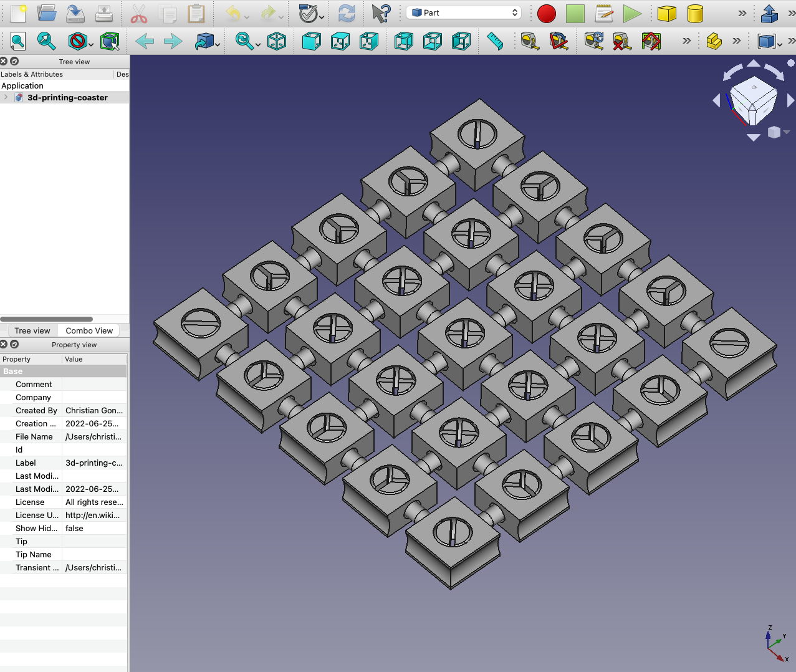Switch to the Combo View tab
796x672 pixels.
(x=88, y=330)
